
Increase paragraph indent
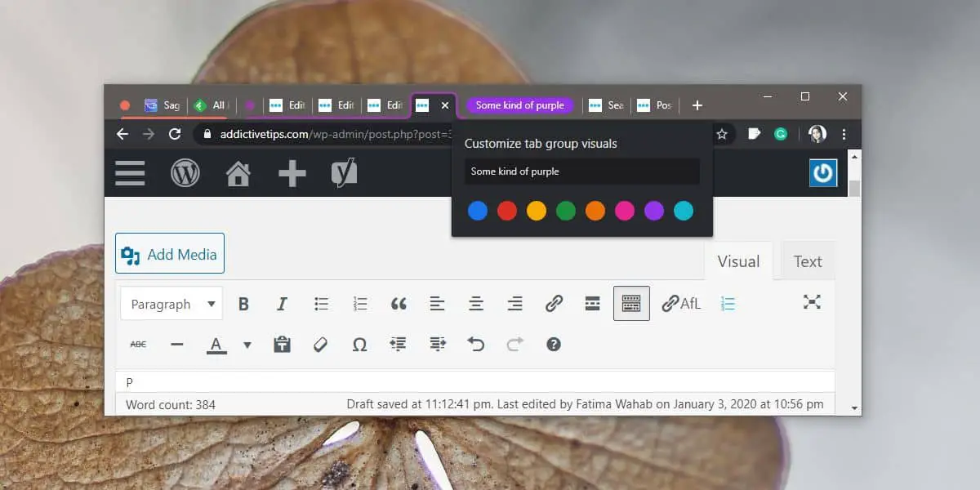[x=438, y=345]
